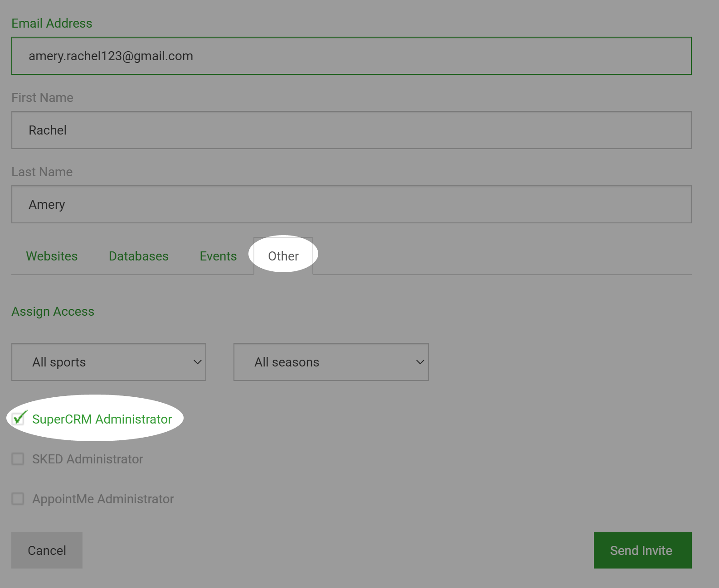Switch to the Websites tab
The image size is (719, 588).
tap(52, 256)
